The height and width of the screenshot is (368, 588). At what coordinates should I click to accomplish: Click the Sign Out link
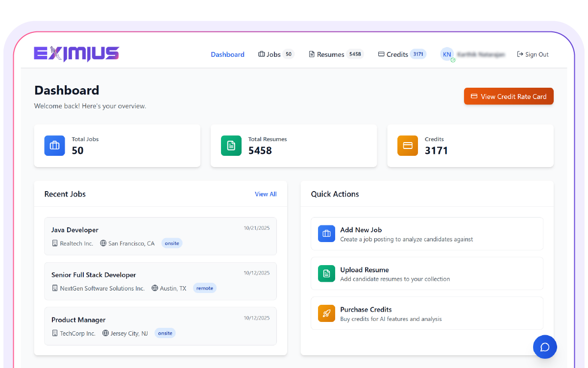coord(533,54)
